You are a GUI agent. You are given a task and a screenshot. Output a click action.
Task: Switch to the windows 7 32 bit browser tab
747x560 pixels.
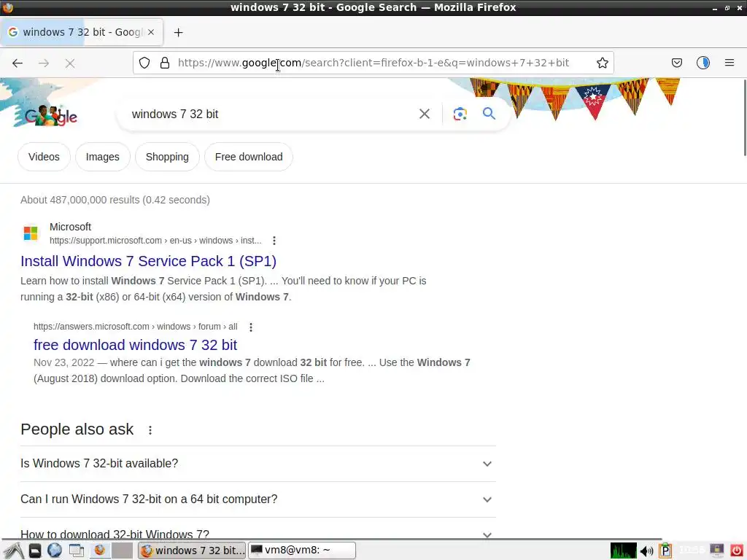point(82,32)
